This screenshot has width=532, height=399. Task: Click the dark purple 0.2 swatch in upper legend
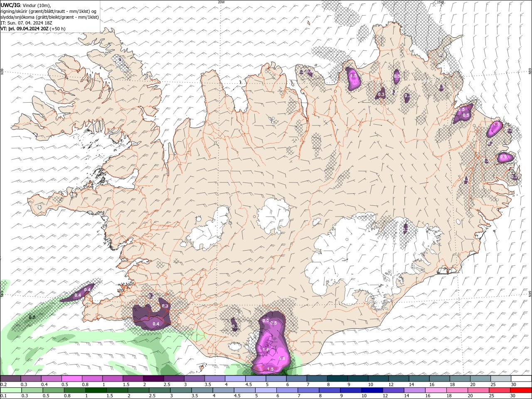pyautogui.click(x=10, y=379)
